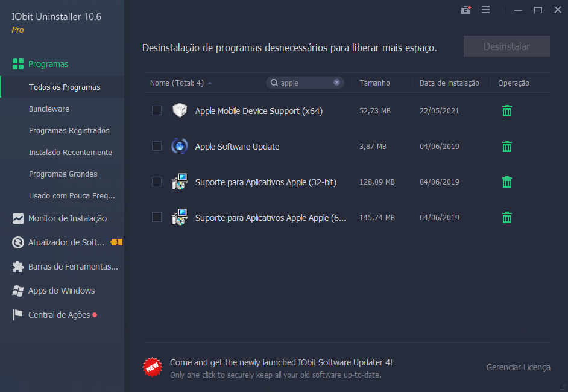Trash the 145,74 MB Apple support entry
568x392 pixels.
click(507, 217)
